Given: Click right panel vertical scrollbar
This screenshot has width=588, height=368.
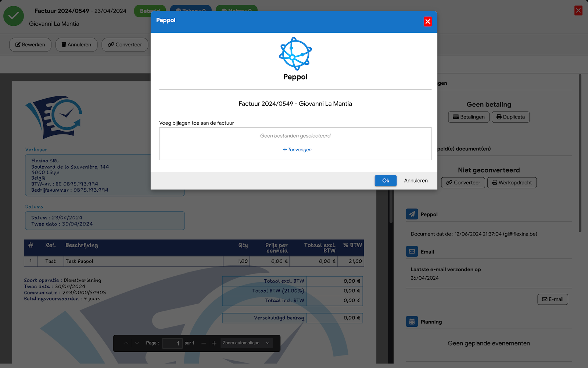Looking at the screenshot, I should tap(580, 153).
